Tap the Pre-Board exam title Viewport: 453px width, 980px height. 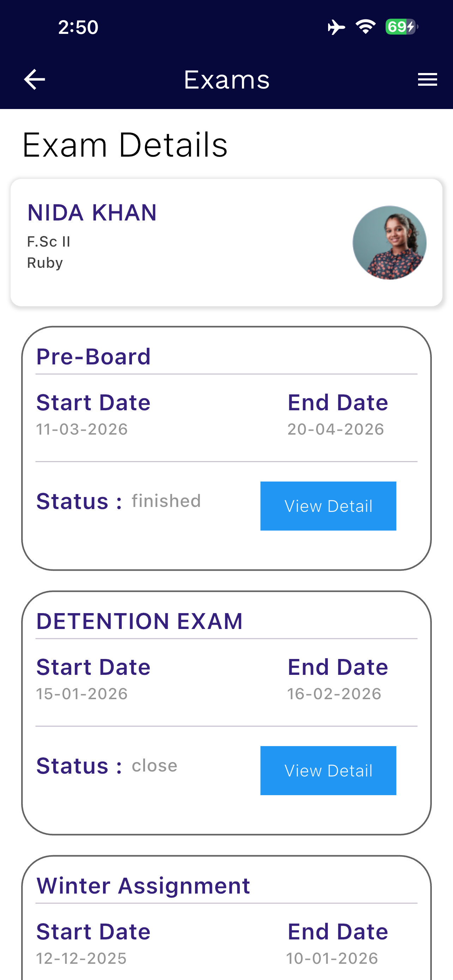[93, 356]
